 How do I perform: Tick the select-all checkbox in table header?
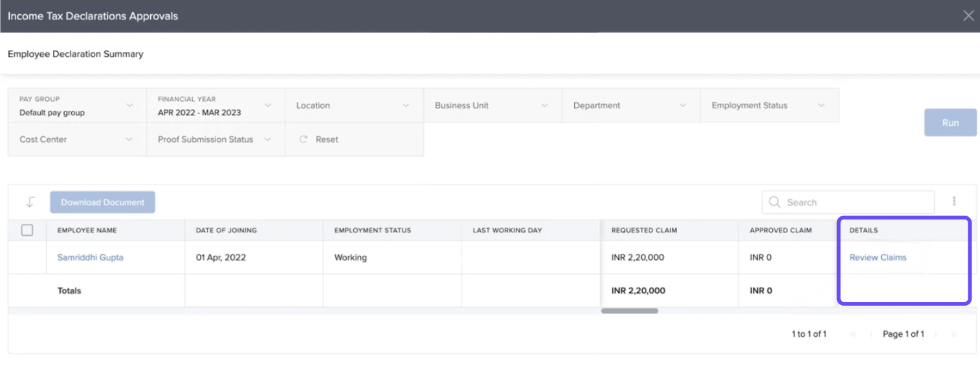27,230
